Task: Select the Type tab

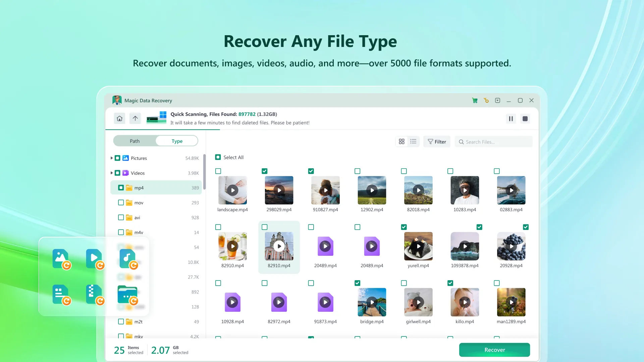Action: tap(177, 141)
